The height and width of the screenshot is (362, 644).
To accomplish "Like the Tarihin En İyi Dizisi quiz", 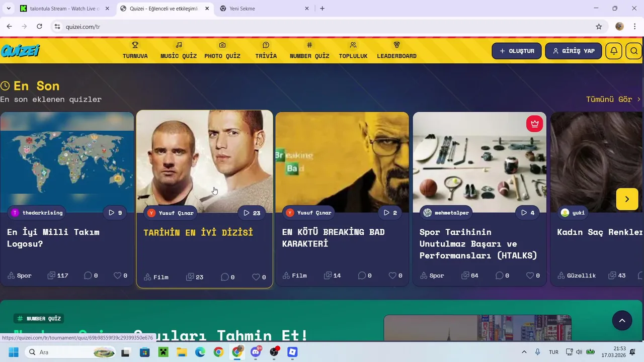I will click(x=259, y=277).
